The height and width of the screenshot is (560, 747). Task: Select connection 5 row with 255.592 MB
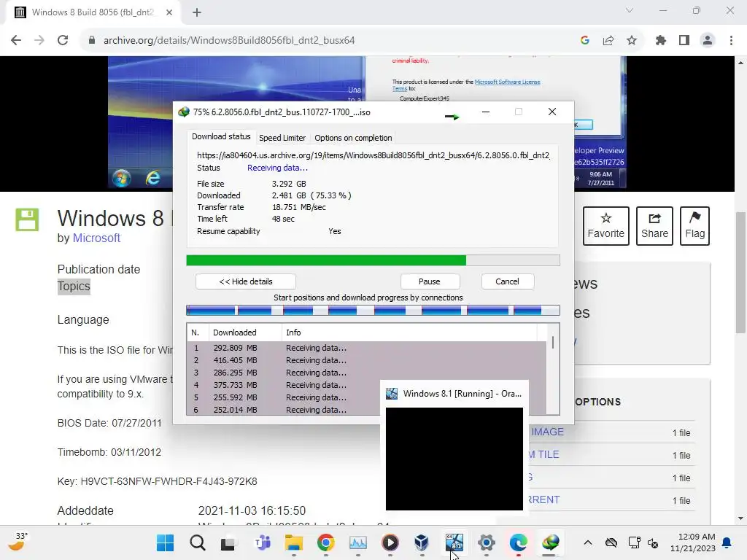click(x=284, y=397)
